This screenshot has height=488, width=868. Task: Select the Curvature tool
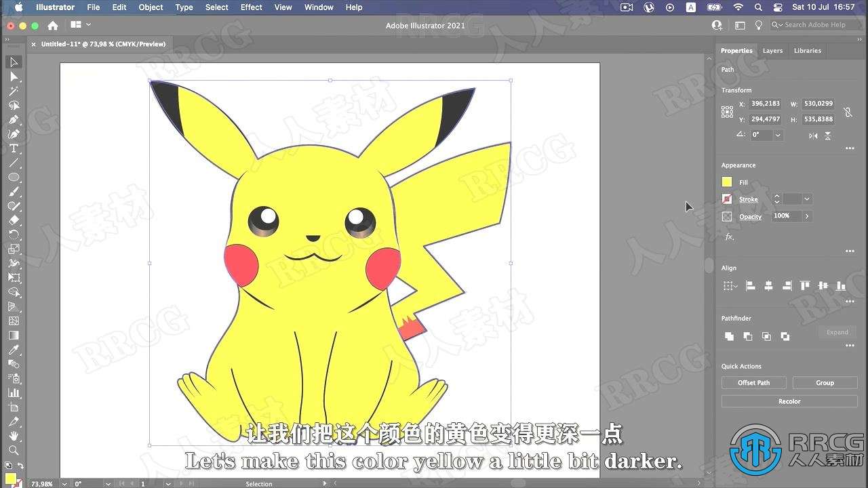coord(14,134)
